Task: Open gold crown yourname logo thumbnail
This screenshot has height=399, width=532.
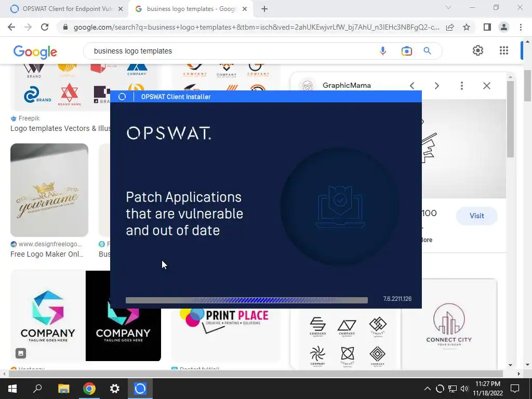Action: pos(49,190)
